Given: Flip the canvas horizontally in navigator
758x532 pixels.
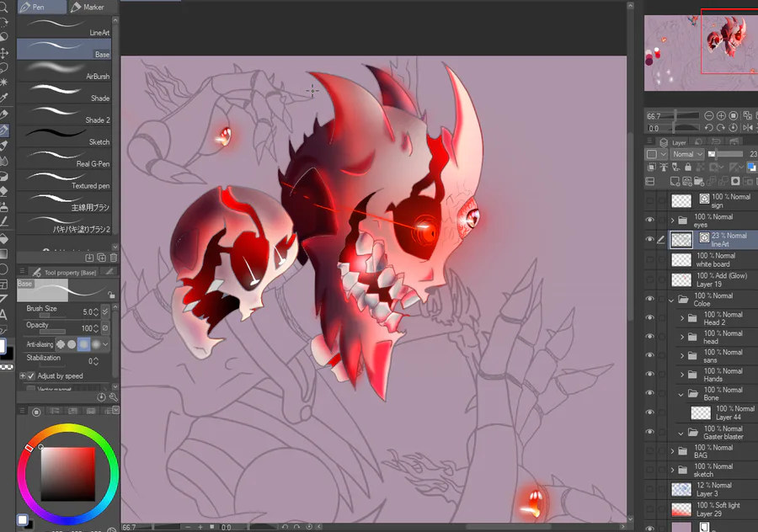Looking at the screenshot, I should tap(747, 128).
